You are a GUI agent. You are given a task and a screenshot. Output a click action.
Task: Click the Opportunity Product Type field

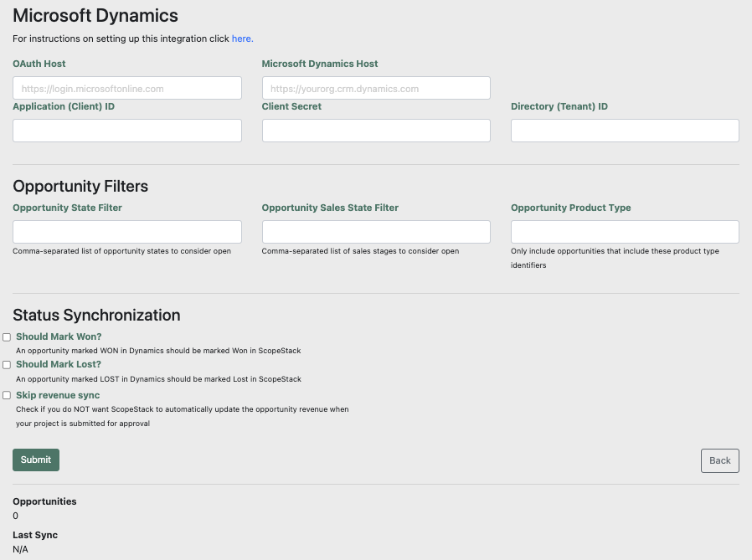coord(624,231)
